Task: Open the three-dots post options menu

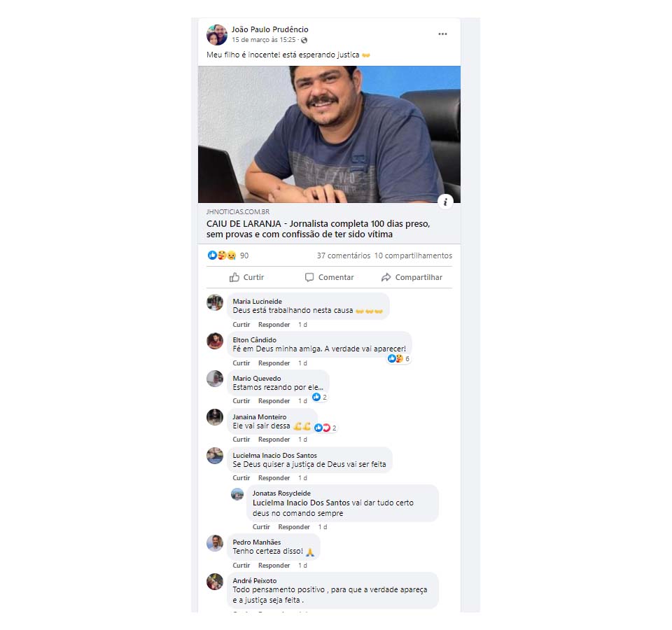Action: pyautogui.click(x=442, y=34)
